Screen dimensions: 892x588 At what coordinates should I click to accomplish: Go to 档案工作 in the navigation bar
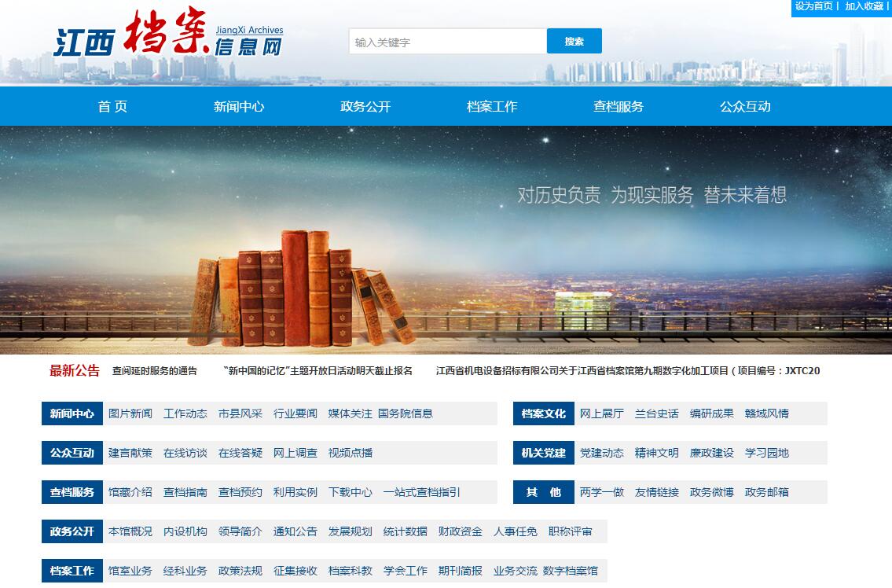(x=492, y=107)
